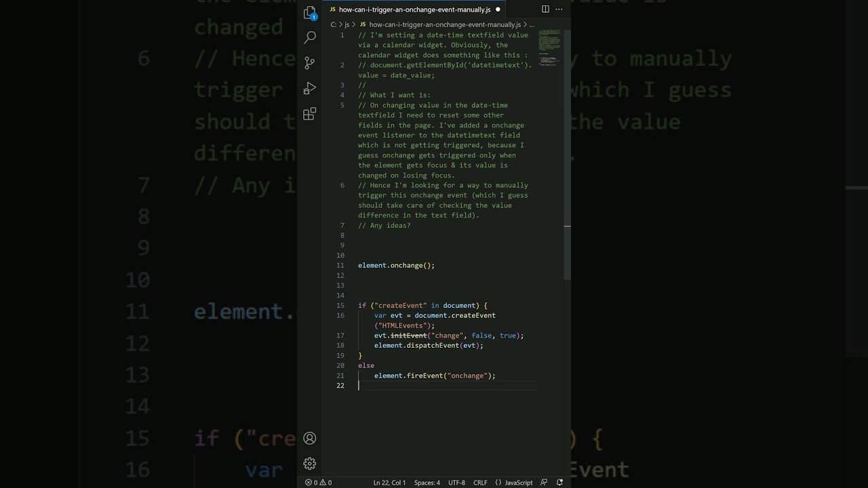
Task: Change indentation via Spaces: 4
Action: [427, 483]
